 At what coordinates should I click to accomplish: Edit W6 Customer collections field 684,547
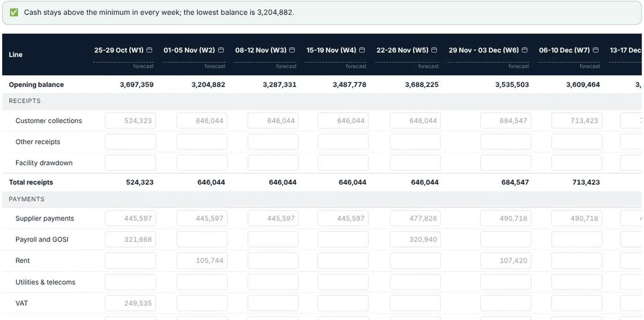506,121
